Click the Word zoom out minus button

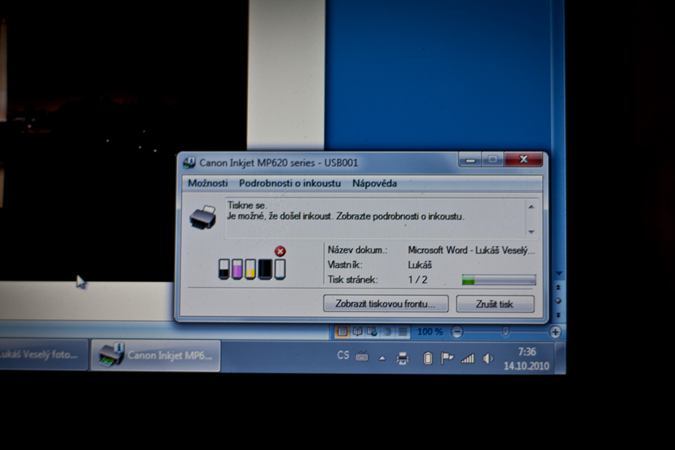coord(457,332)
